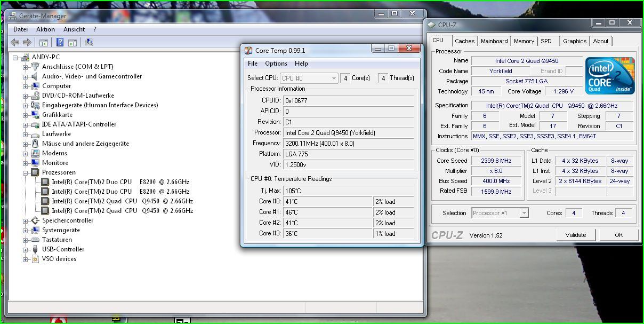Toggle the action pane toolbar icon

point(72,42)
